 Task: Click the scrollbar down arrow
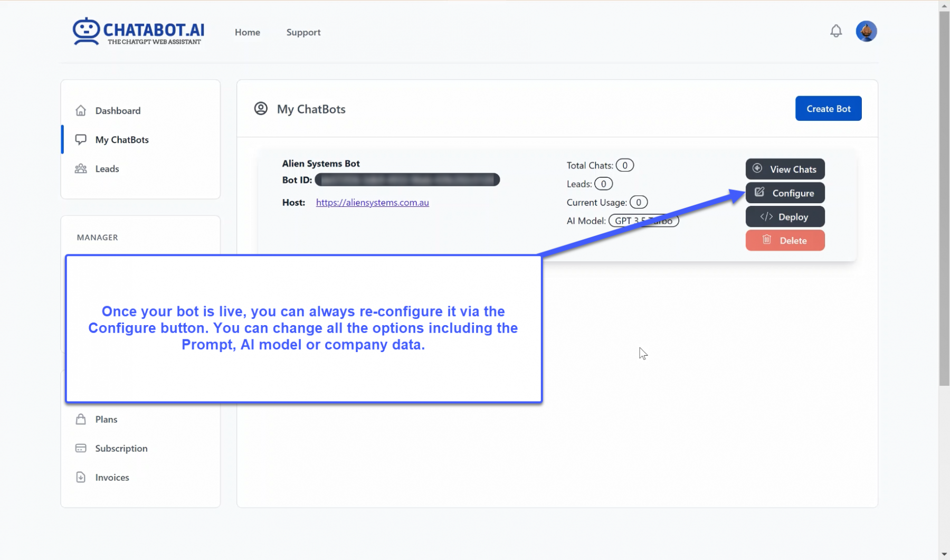pos(944,554)
